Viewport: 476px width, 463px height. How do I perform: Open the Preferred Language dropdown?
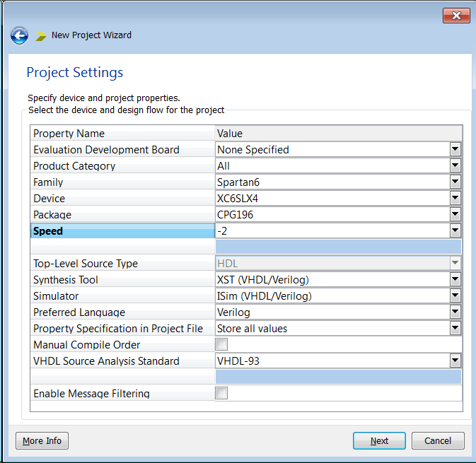click(455, 312)
